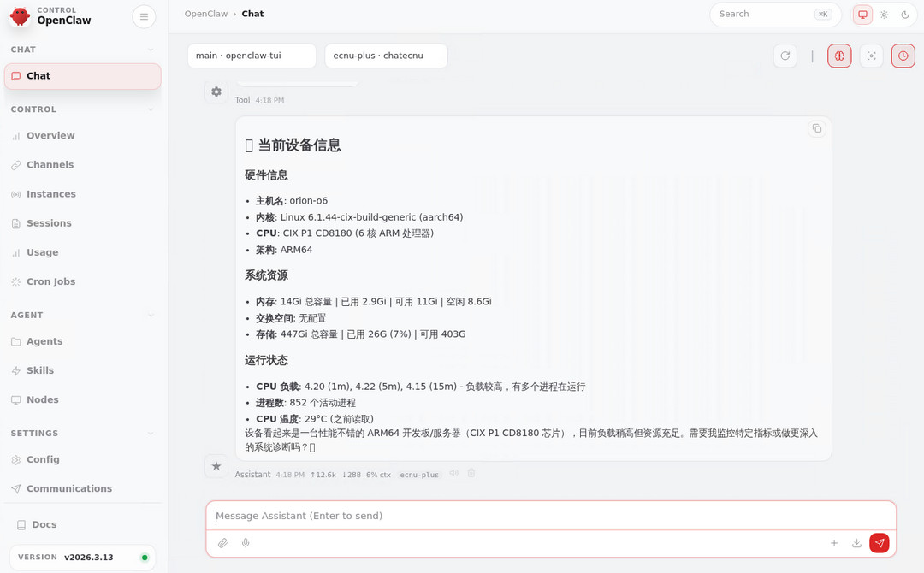The width and height of the screenshot is (924, 573).
Task: Export the chat with the download icon
Action: [x=856, y=543]
